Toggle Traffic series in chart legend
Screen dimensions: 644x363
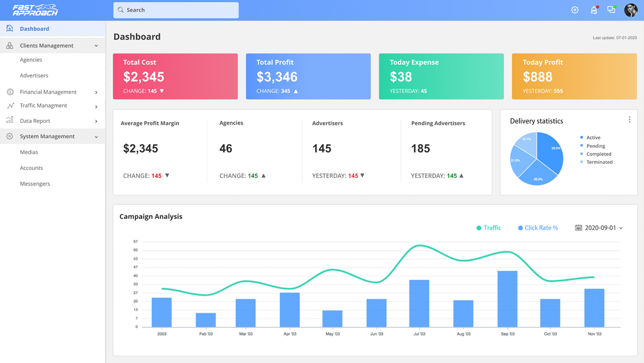pos(489,228)
